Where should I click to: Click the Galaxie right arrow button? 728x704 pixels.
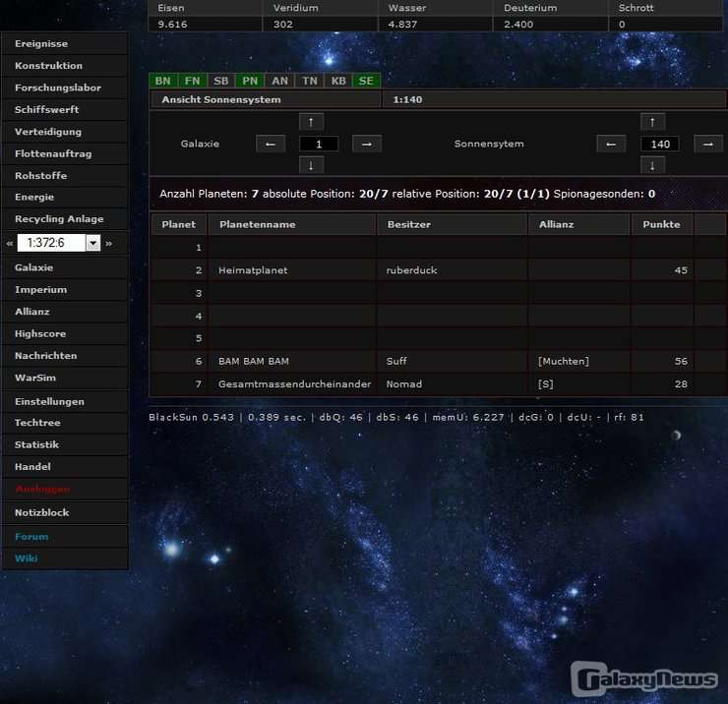pyautogui.click(x=367, y=144)
